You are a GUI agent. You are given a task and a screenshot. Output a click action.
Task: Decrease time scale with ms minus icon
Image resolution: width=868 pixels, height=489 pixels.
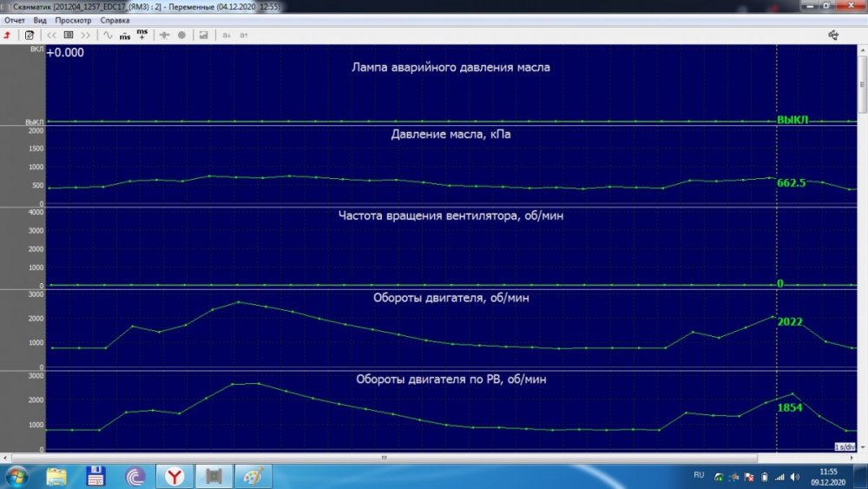[125, 36]
